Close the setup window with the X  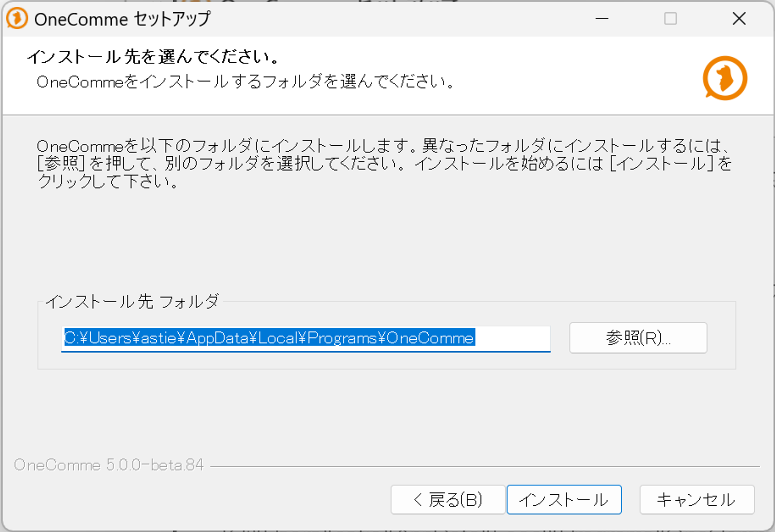coord(739,19)
